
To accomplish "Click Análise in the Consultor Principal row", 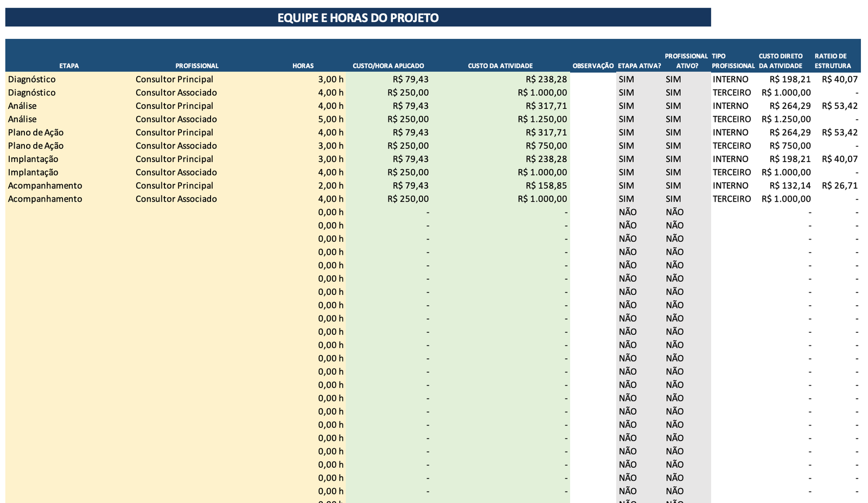I will [x=22, y=106].
